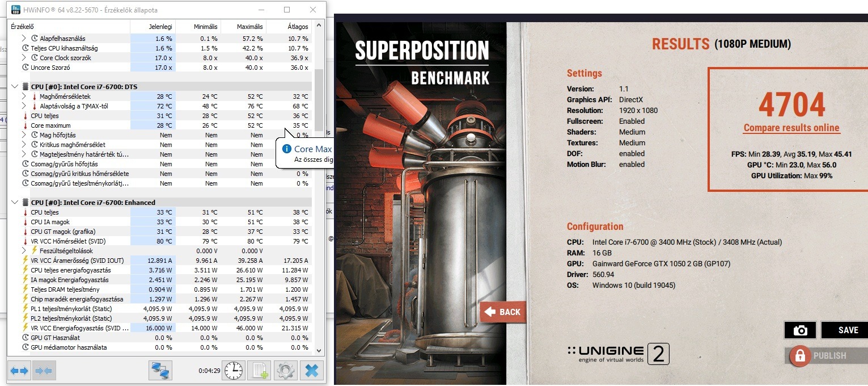The height and width of the screenshot is (386, 868).
Task: Click lightning icon beside VR VCC Áramerősség
Action: (x=26, y=261)
